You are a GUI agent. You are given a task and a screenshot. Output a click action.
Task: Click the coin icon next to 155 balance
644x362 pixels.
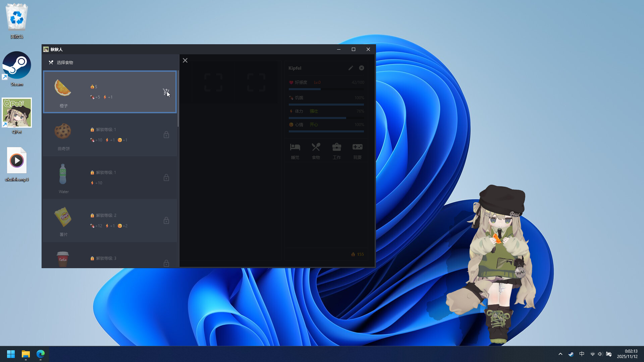(x=352, y=254)
